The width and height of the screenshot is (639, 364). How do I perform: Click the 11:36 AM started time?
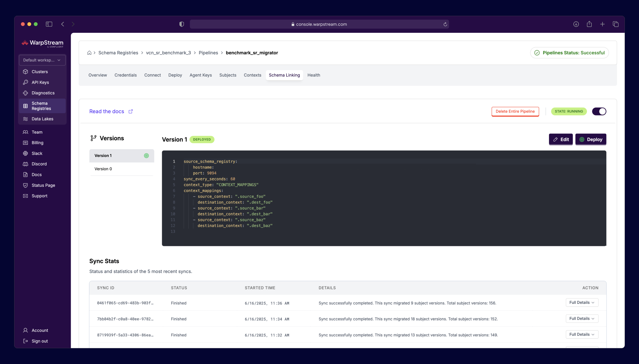tap(267, 303)
